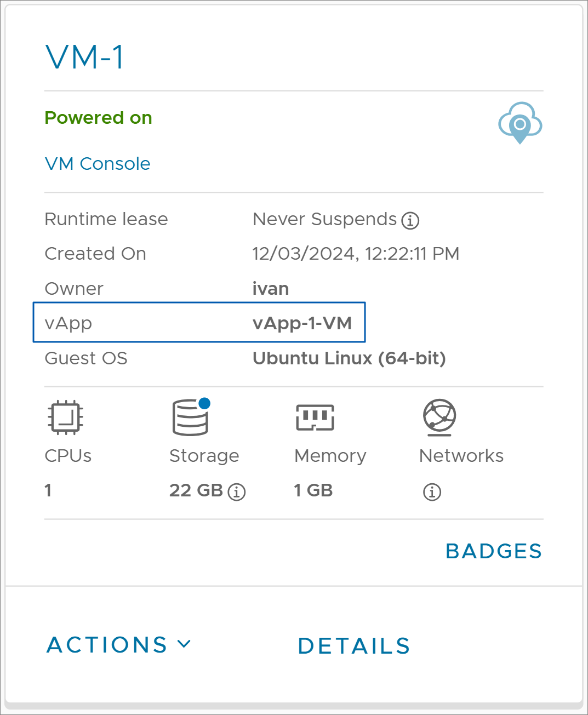Click the blue dot on Storage icon

click(x=204, y=403)
